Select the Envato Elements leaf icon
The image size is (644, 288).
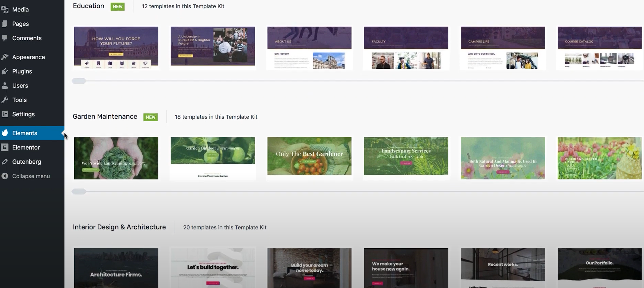click(5, 133)
